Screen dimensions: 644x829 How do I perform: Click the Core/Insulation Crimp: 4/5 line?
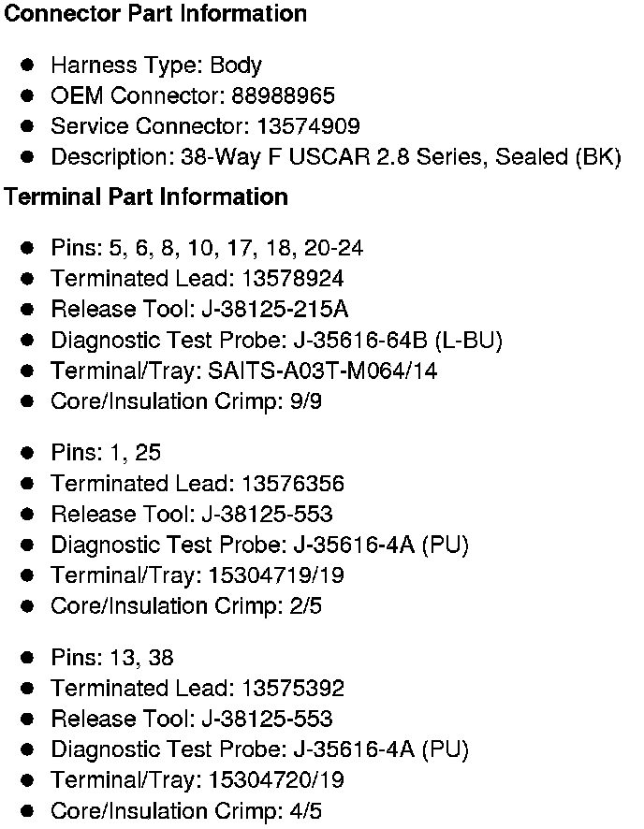(x=186, y=810)
